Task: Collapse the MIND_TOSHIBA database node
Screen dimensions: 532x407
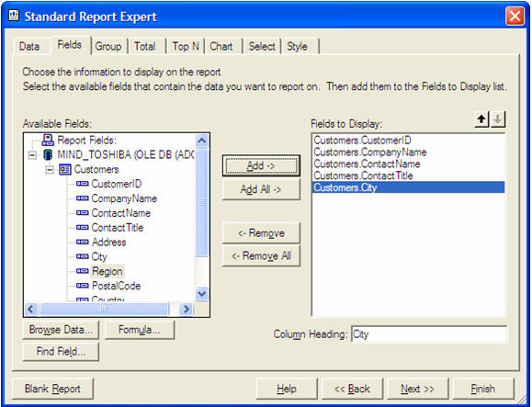Action: [x=32, y=155]
